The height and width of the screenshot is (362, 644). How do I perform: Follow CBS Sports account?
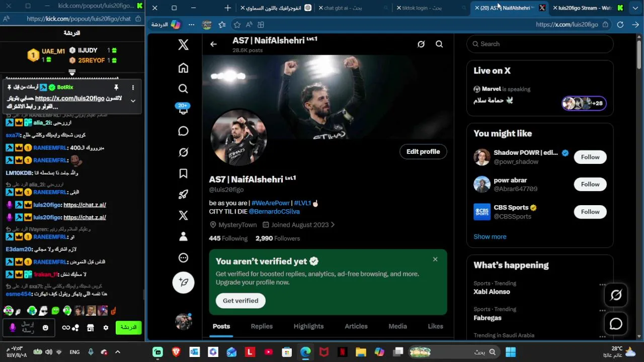pos(590,212)
